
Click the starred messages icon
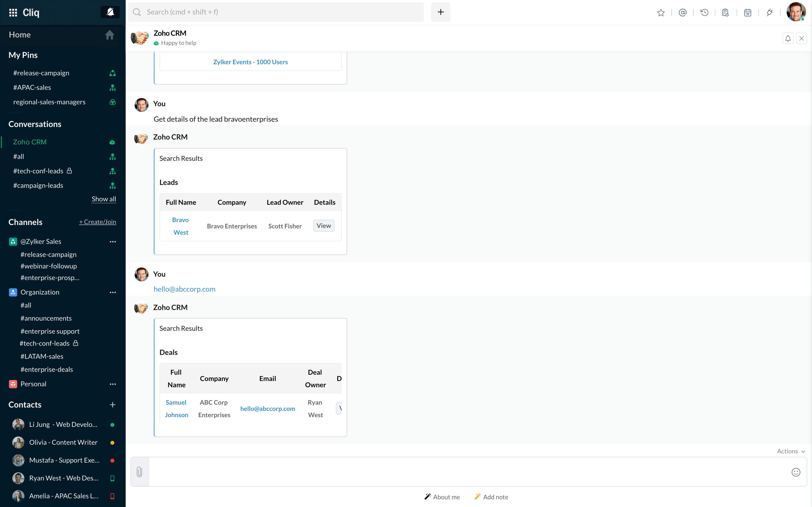[661, 12]
